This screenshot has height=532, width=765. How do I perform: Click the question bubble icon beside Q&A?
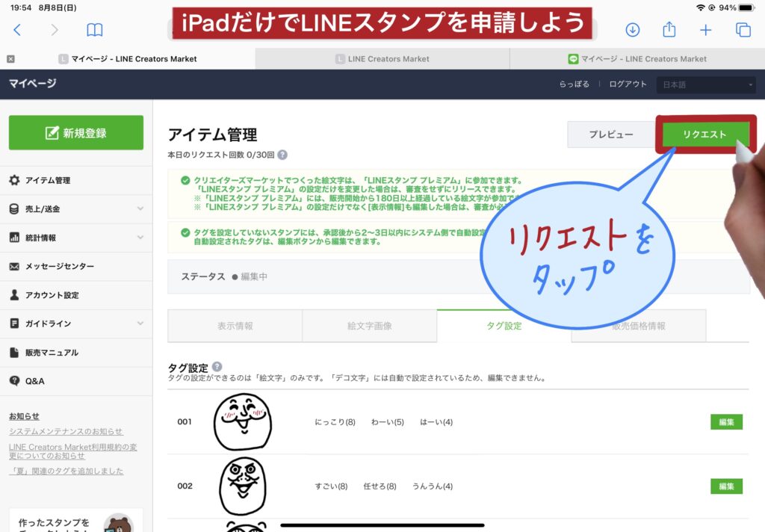(15, 381)
